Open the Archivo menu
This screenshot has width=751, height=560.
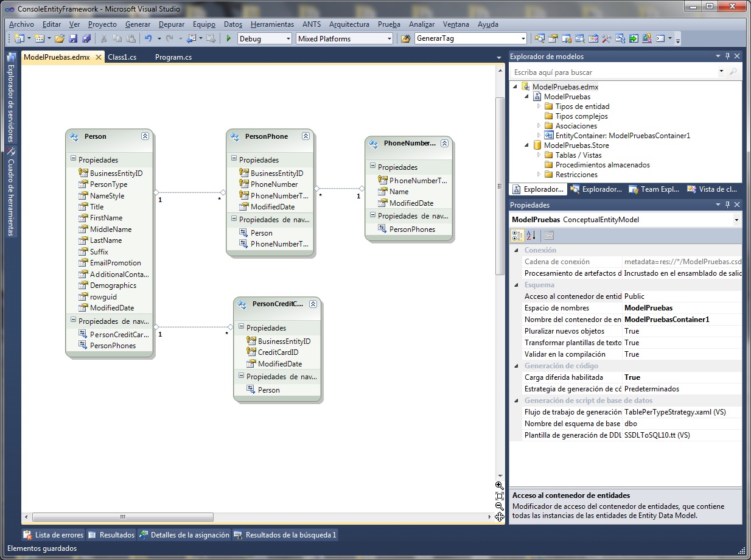[21, 24]
